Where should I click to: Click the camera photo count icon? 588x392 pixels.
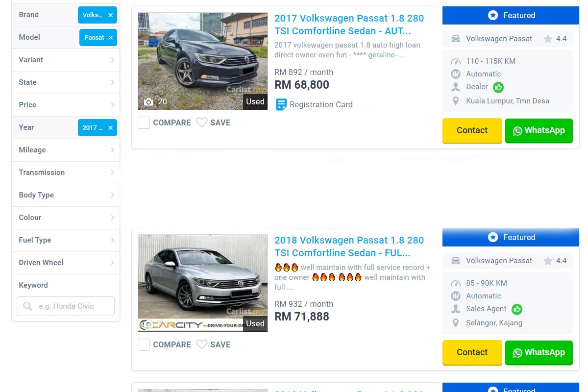[x=149, y=102]
